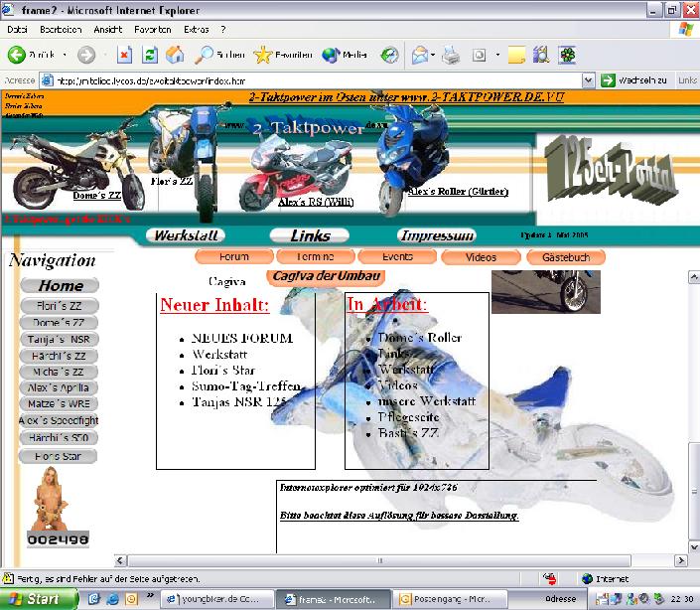Click the Mail envelope toolbar icon
Image resolution: width=700 pixels, height=610 pixels.
(420, 55)
